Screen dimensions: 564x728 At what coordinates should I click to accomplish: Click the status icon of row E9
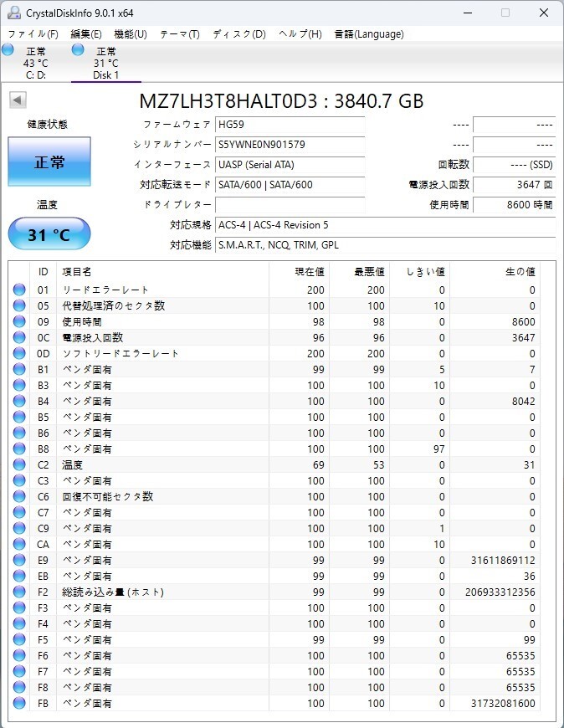19,560
